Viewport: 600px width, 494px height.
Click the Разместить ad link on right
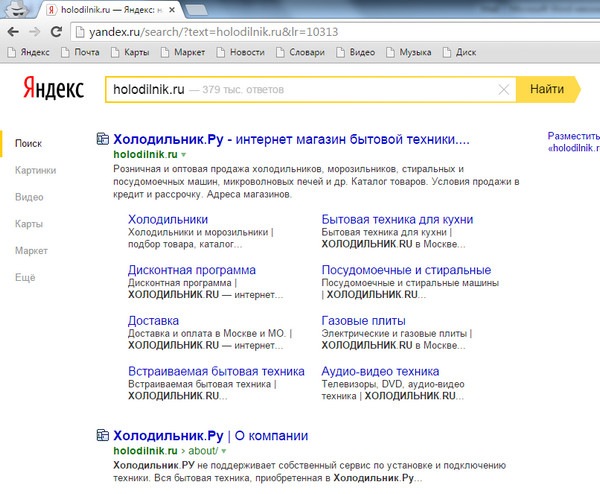(574, 142)
